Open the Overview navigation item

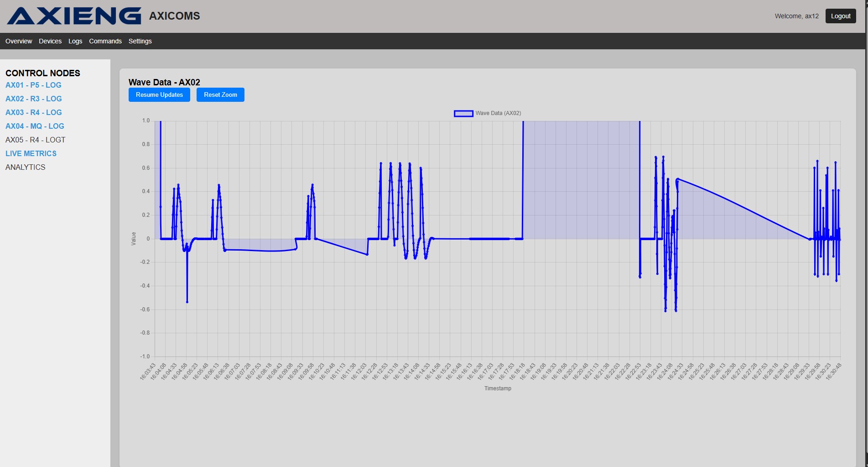(18, 41)
